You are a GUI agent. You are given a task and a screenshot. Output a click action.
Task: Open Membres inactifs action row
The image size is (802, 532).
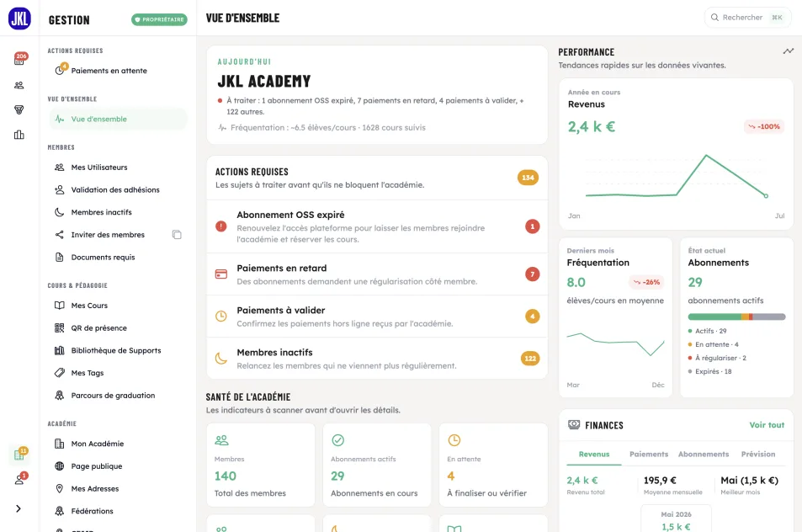click(377, 359)
